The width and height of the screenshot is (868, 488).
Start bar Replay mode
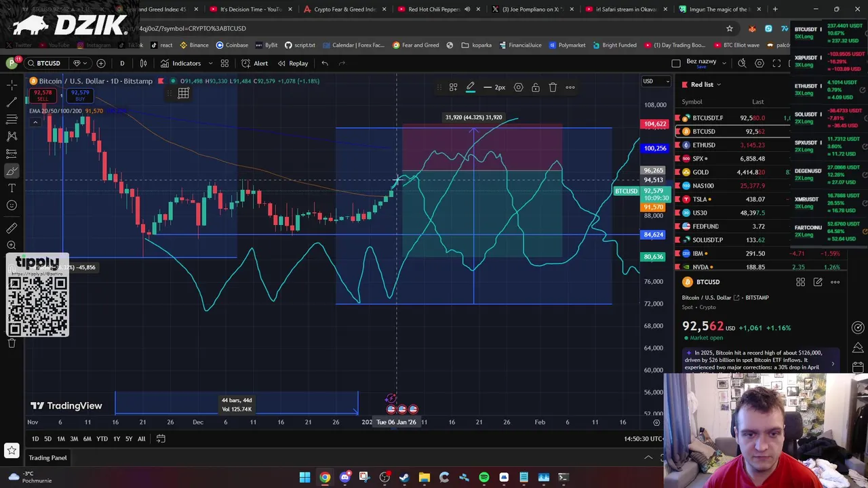click(x=292, y=63)
